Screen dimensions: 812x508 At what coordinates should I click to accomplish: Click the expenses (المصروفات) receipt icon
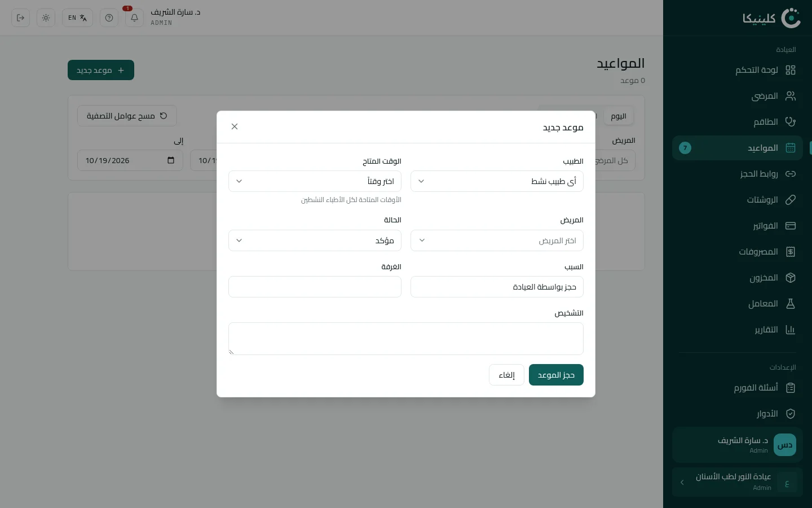click(791, 252)
